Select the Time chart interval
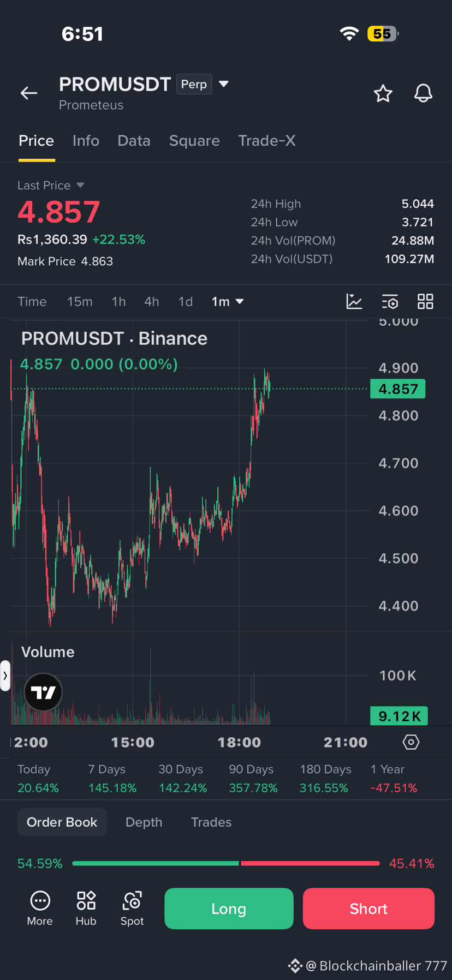The image size is (452, 980). (x=32, y=302)
